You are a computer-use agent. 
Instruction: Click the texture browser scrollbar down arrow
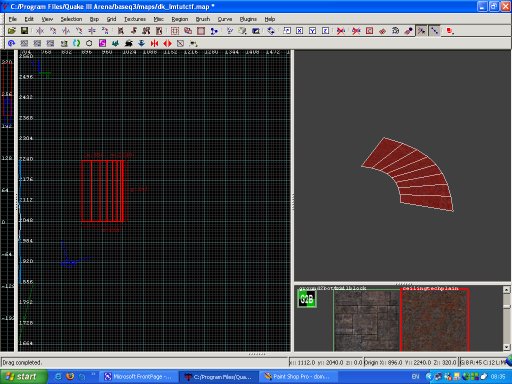pyautogui.click(x=506, y=347)
